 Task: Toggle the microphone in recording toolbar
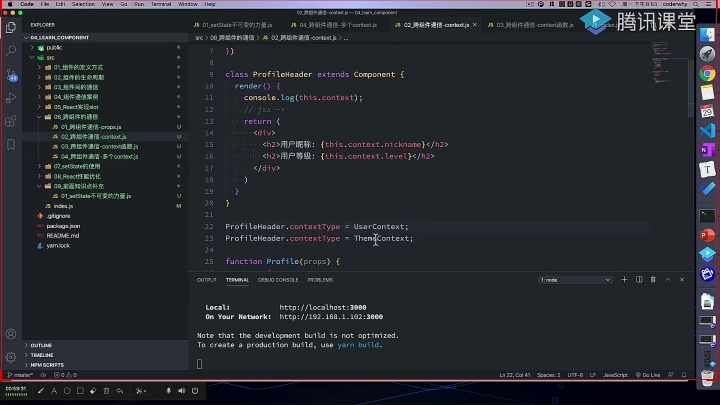(169, 391)
